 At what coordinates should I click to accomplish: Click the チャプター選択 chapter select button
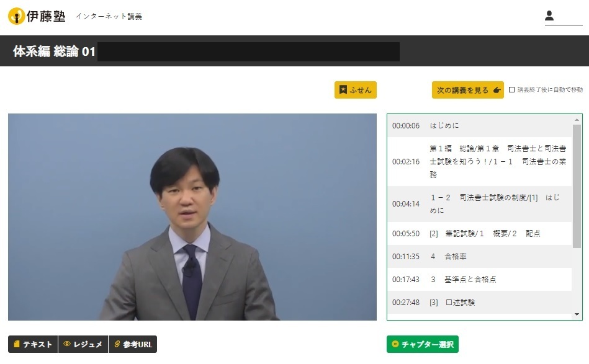tap(422, 344)
